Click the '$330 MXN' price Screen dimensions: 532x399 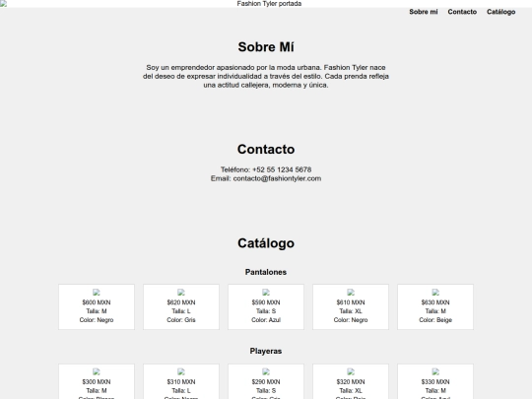(x=435, y=382)
